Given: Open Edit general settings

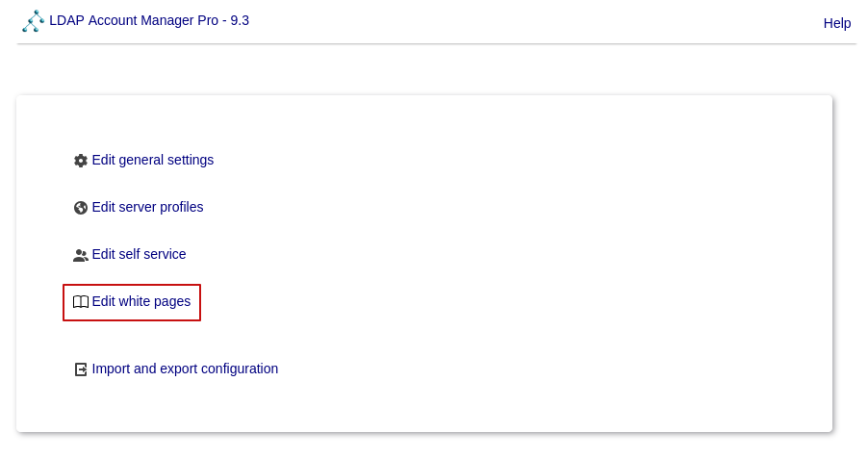Looking at the screenshot, I should (x=152, y=160).
